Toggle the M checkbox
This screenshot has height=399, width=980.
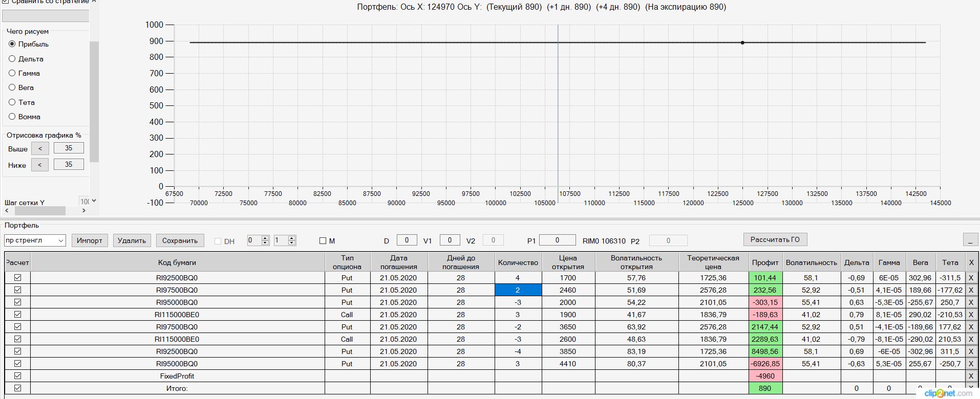(x=323, y=241)
